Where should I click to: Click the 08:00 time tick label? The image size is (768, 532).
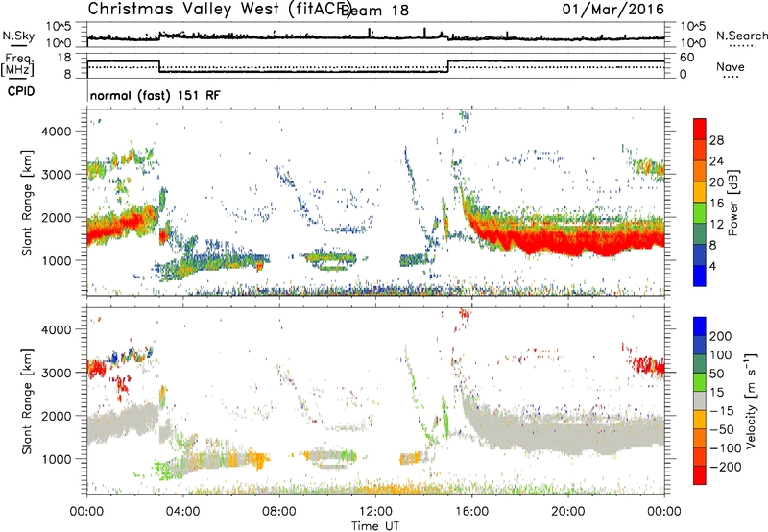coord(279,512)
